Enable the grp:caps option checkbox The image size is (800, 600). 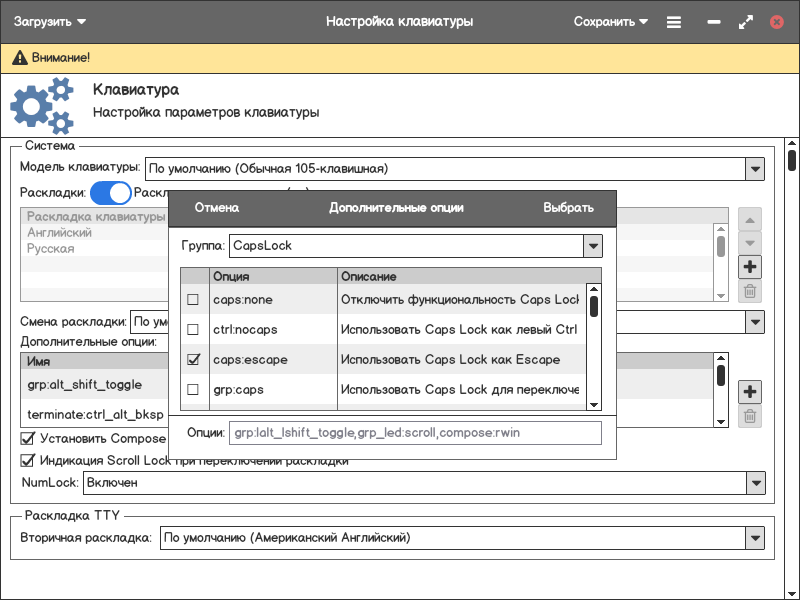193,389
